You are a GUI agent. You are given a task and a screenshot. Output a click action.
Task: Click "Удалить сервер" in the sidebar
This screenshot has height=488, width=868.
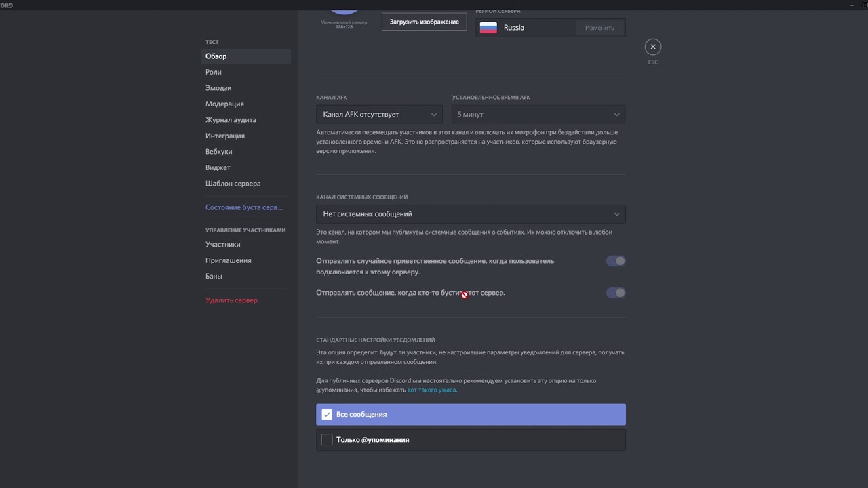tap(231, 300)
